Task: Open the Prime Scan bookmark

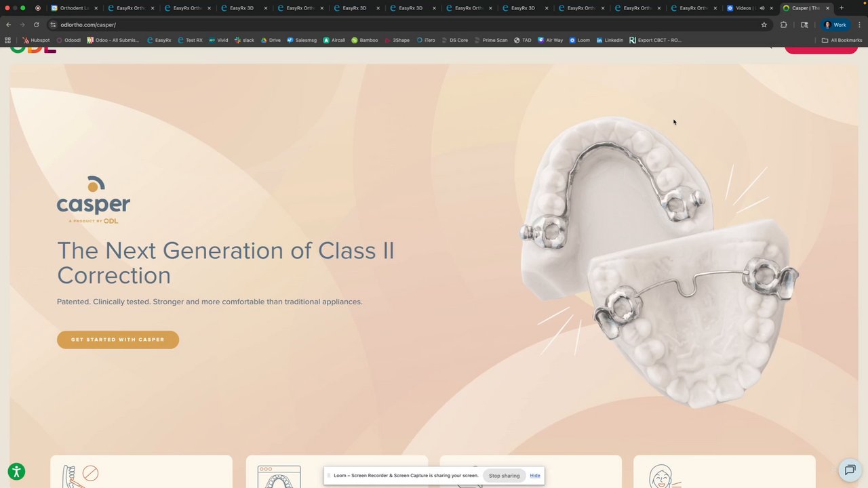Action: (x=491, y=40)
